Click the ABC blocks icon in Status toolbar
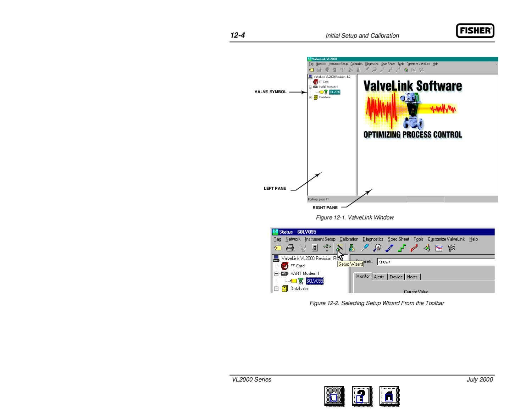Screen dimensions: 532x411 tap(352, 248)
